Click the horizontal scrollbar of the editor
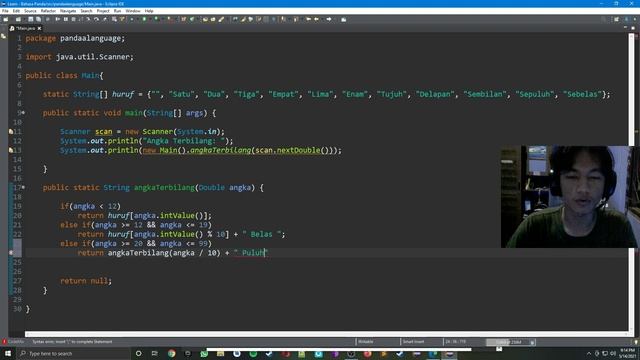640x360 pixels. pos(327,334)
